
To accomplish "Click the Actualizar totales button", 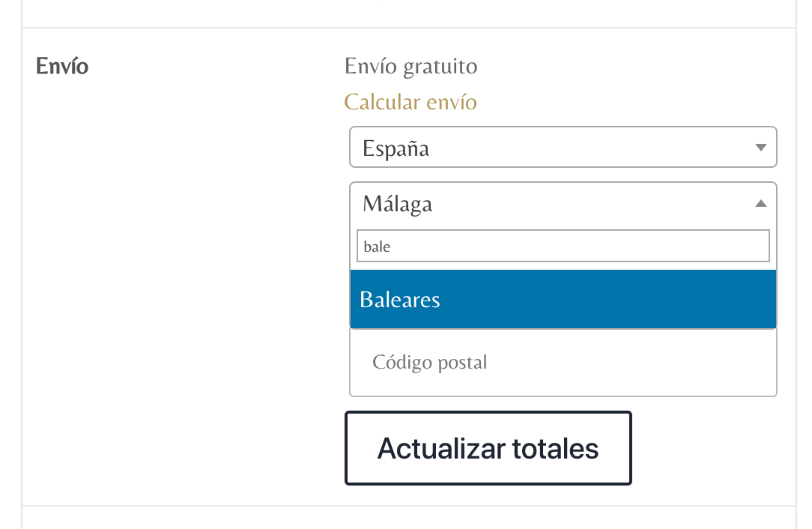I will coord(488,448).
